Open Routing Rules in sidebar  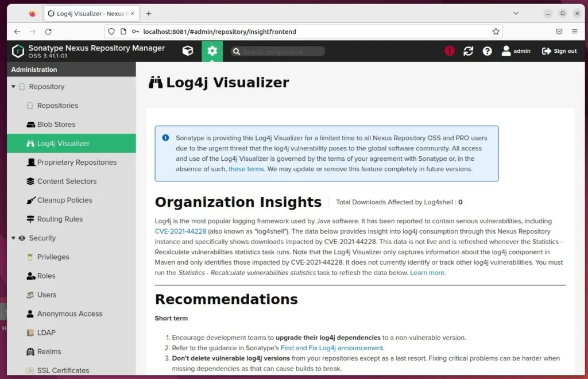(x=60, y=219)
